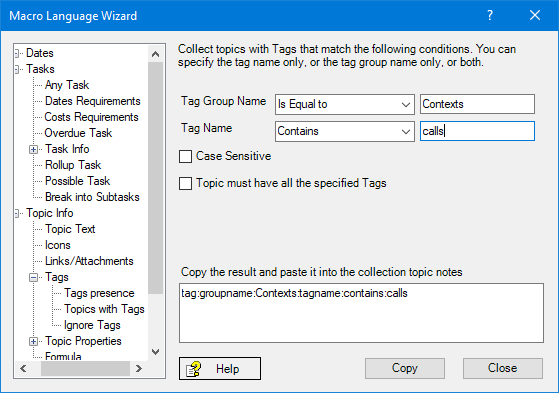
Task: Collapse the Dates tree node
Action: point(17,53)
